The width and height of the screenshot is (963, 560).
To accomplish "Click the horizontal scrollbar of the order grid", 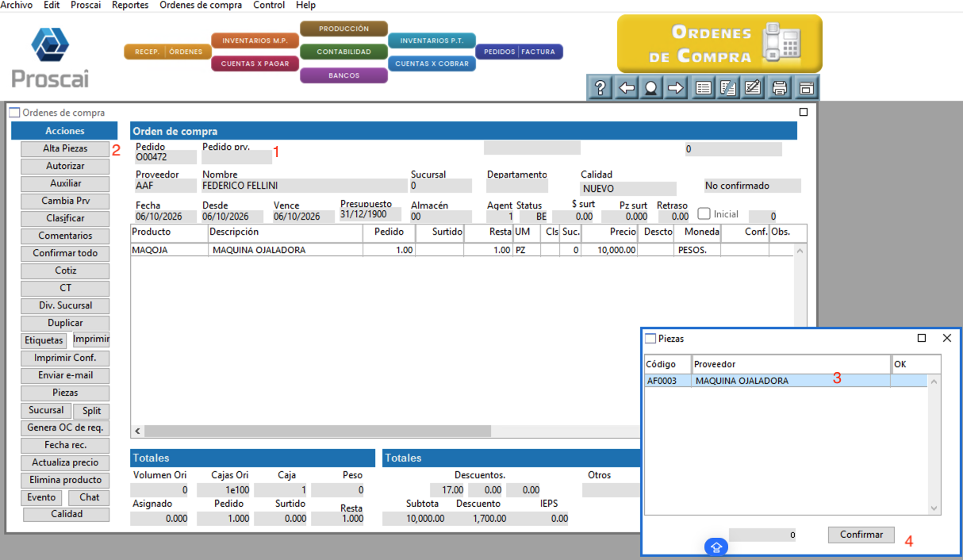I will (317, 431).
